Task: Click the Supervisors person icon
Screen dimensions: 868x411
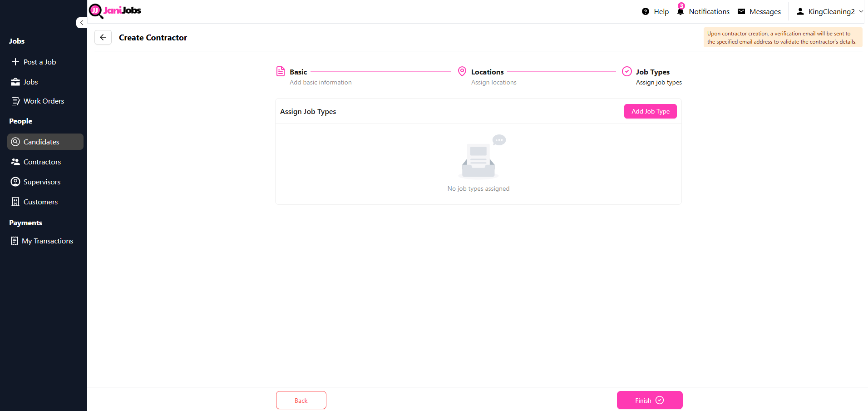Action: pos(15,182)
